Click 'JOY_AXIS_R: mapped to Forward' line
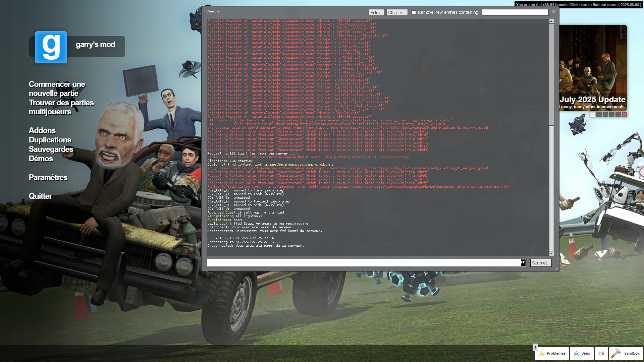 coord(249,201)
